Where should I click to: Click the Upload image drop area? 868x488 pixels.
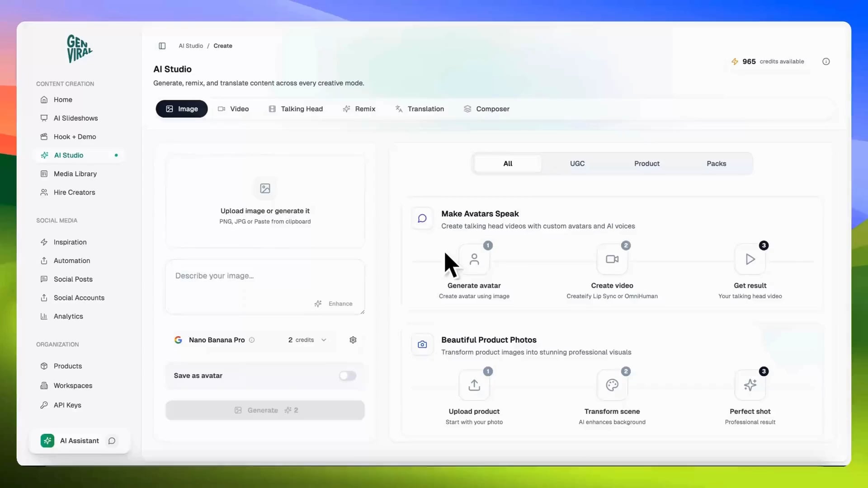[265, 202]
